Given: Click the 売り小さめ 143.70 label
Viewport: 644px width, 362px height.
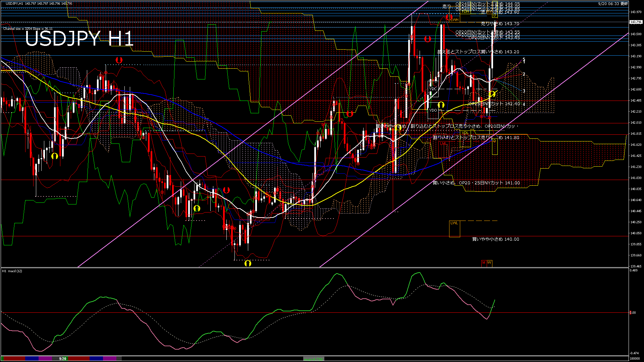Looking at the screenshot, I should 500,24.
